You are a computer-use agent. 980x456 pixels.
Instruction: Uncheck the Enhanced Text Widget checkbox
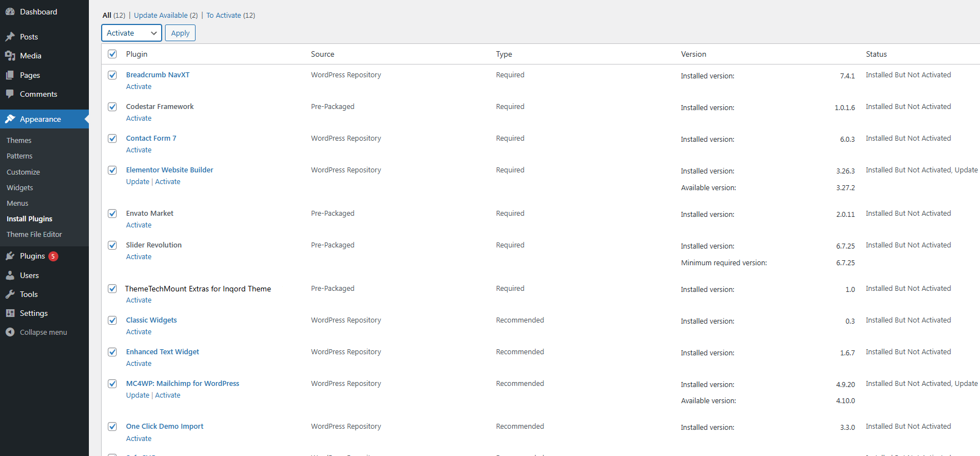click(x=112, y=352)
